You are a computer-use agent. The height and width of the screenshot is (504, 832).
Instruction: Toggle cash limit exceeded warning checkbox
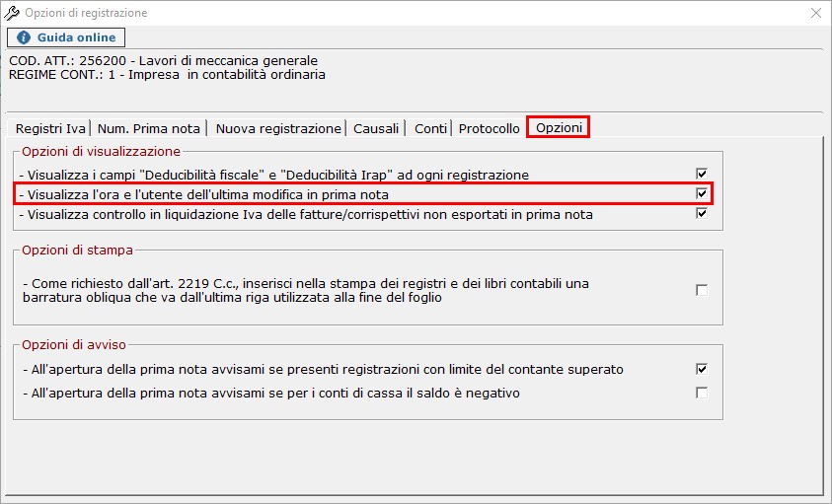[x=702, y=369]
